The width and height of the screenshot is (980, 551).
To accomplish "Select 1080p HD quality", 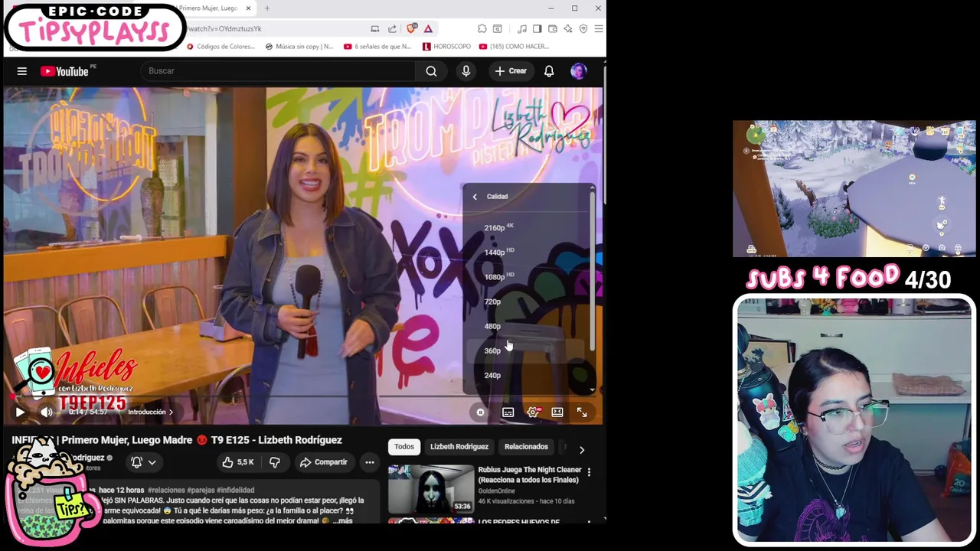I will tap(527, 276).
